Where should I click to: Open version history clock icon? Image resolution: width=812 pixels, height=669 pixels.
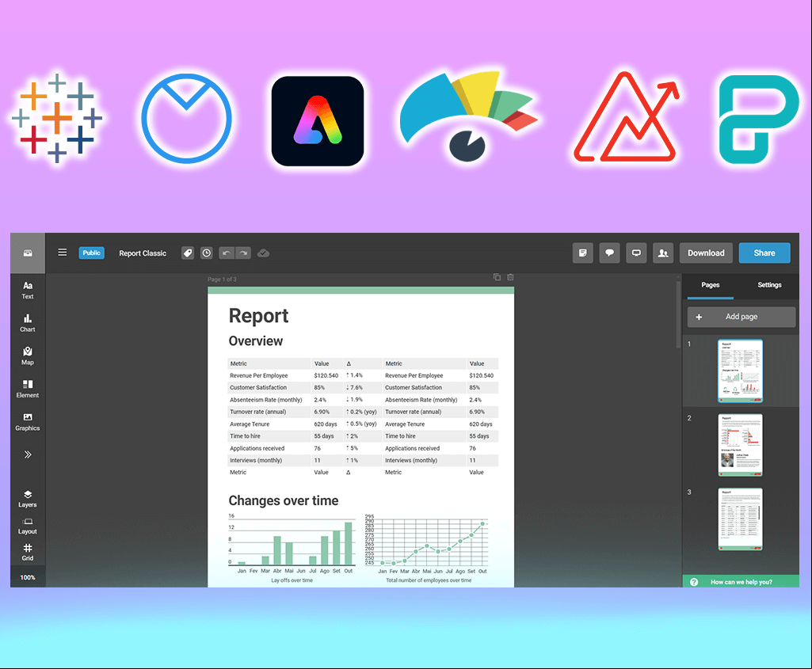(x=207, y=253)
